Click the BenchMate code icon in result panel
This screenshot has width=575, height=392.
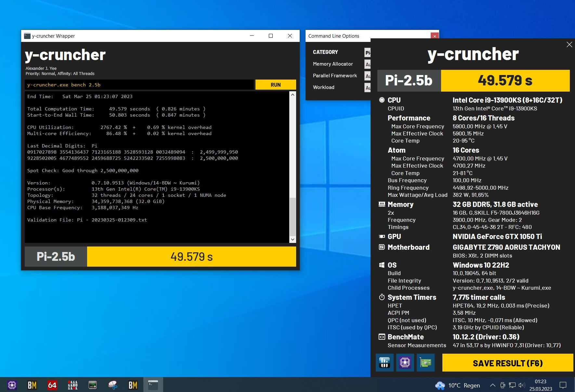pos(382,337)
